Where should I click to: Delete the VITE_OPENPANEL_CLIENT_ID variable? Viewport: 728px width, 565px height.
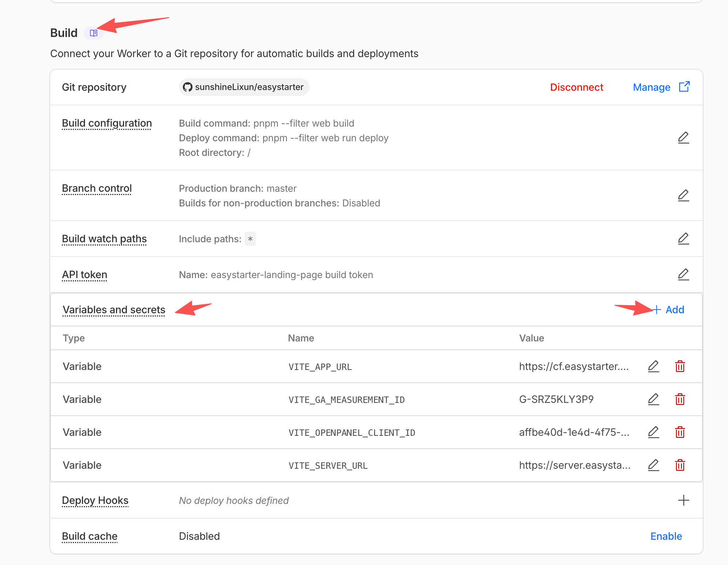680,432
